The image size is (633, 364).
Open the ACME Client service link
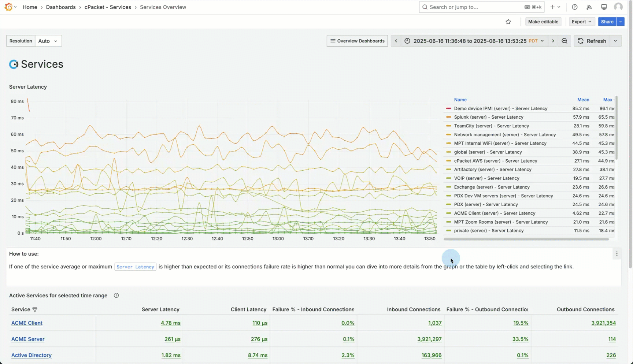click(x=27, y=323)
